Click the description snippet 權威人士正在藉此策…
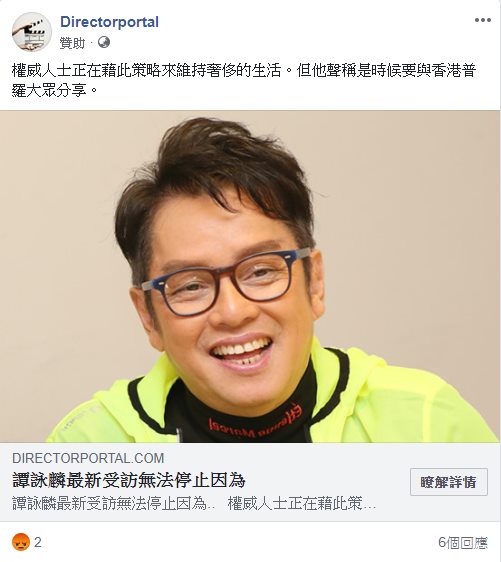Viewport: 501px width, 562px height. tap(302, 503)
